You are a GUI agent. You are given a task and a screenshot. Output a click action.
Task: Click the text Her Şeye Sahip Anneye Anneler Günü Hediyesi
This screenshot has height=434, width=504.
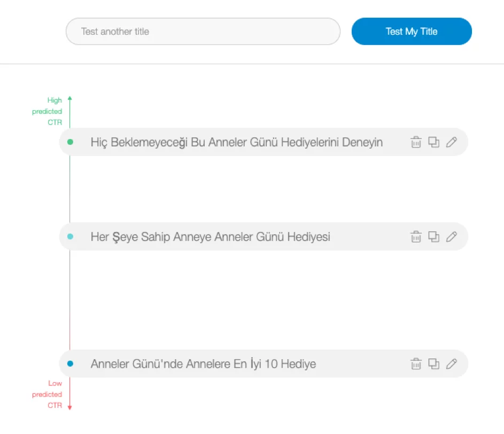pyautogui.click(x=210, y=237)
